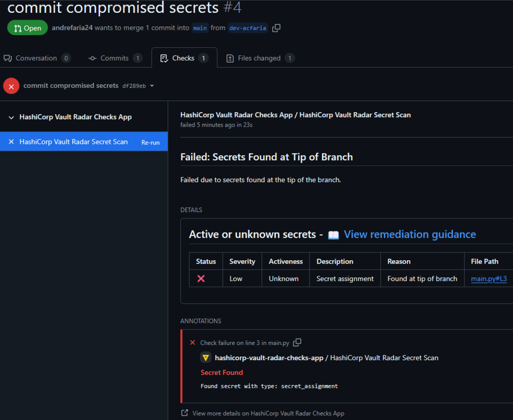Click the HashiCorp Vault Radar shield icon
The width and height of the screenshot is (513, 420).
pyautogui.click(x=206, y=358)
